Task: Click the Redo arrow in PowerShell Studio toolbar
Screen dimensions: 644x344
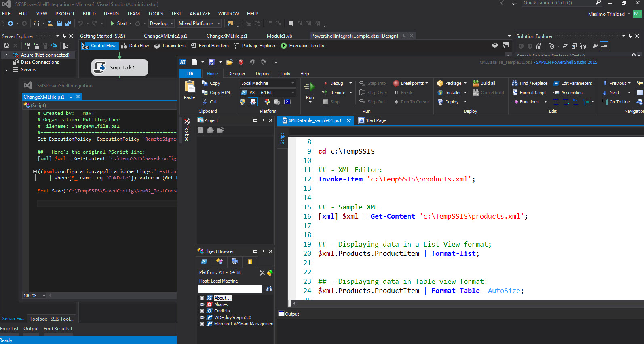Action: click(264, 62)
